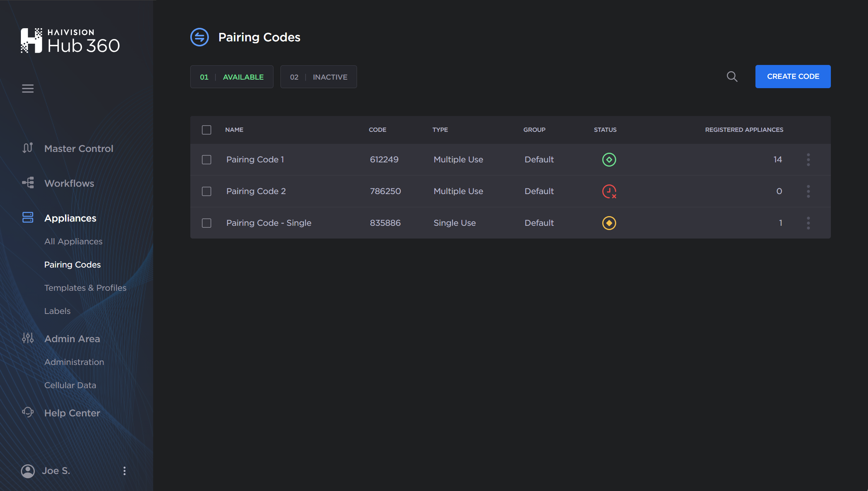The image size is (868, 491).
Task: Open the actions menu for Pairing Code 2
Action: click(808, 191)
